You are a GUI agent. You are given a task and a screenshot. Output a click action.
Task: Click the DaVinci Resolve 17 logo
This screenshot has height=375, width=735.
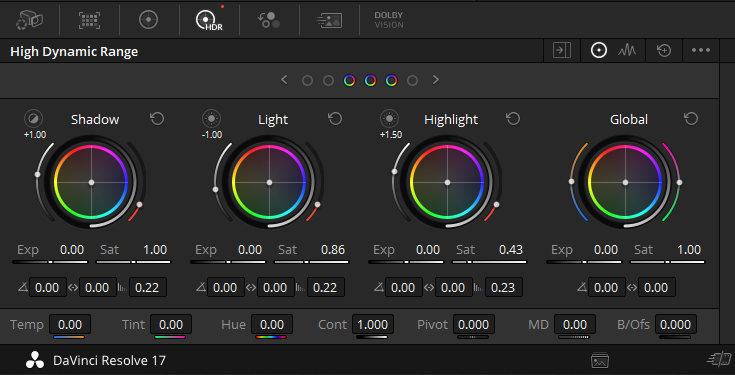(x=35, y=361)
